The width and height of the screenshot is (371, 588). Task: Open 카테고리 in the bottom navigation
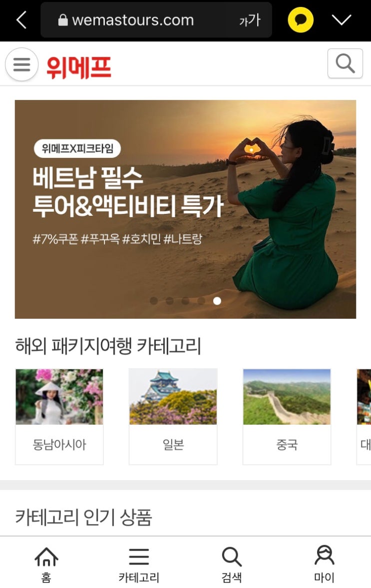click(139, 564)
